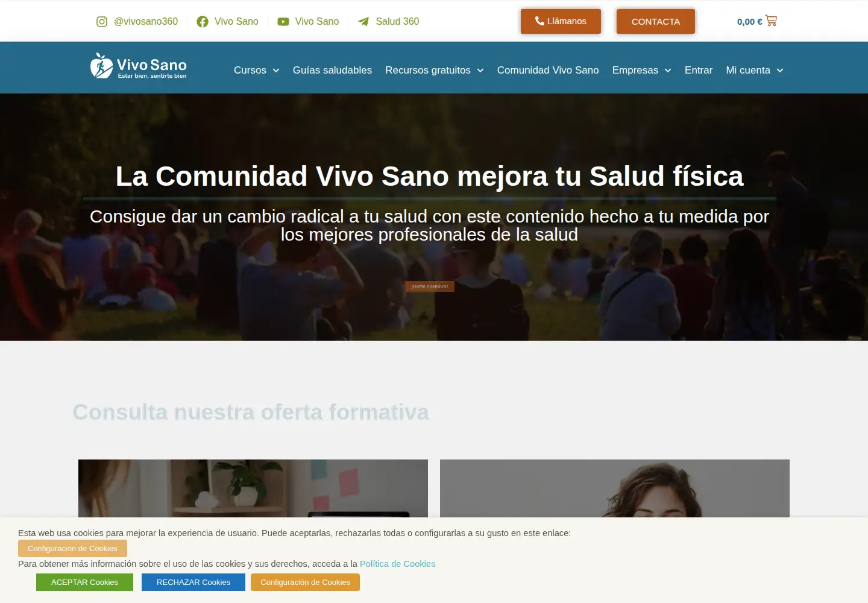Open the Política de Cookies link
The image size is (868, 603).
398,564
